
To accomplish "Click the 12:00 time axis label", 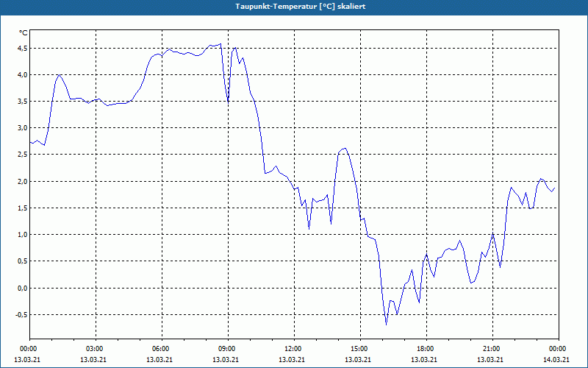I will click(x=295, y=349).
